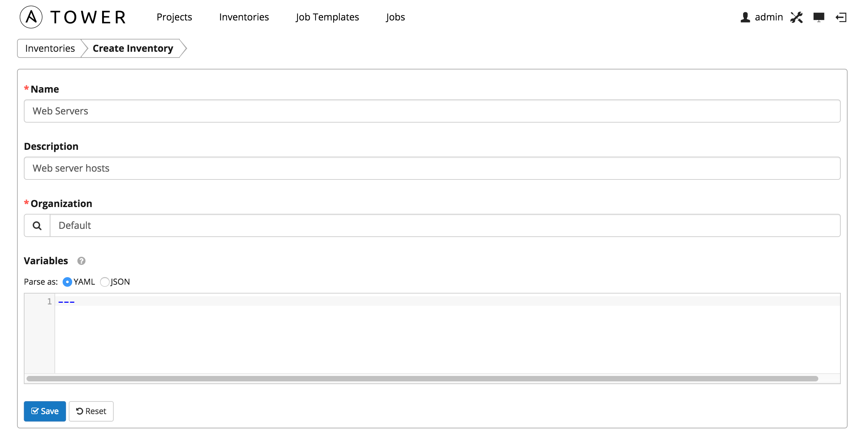Screen dimensions: 868x442
Task: Click the save checkmark icon on Save button
Action: 35,410
